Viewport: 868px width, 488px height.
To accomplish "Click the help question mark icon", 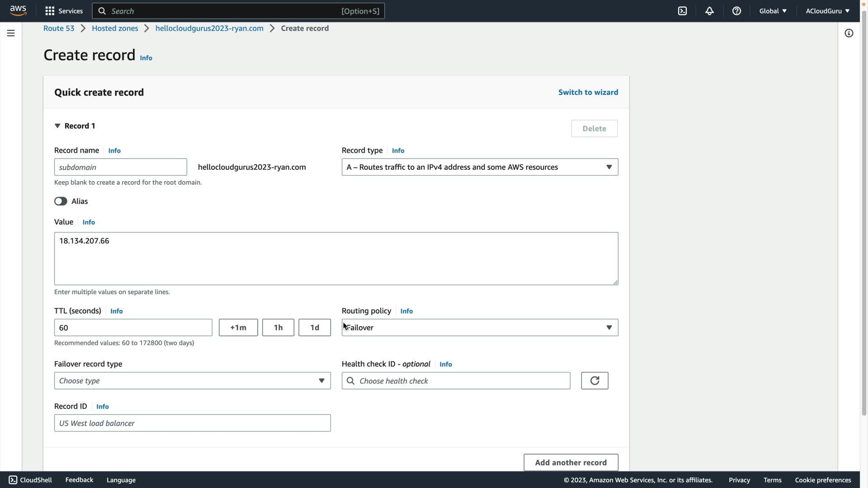I will click(736, 11).
